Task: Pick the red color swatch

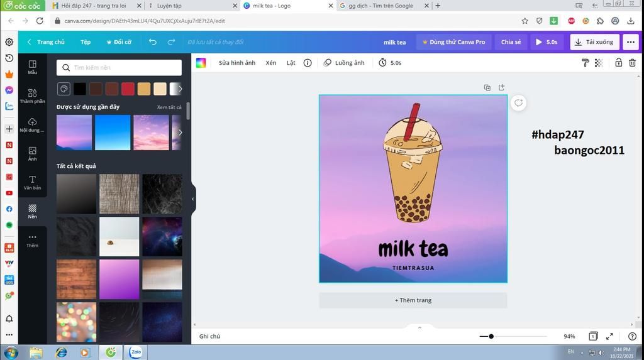Action: click(128, 89)
